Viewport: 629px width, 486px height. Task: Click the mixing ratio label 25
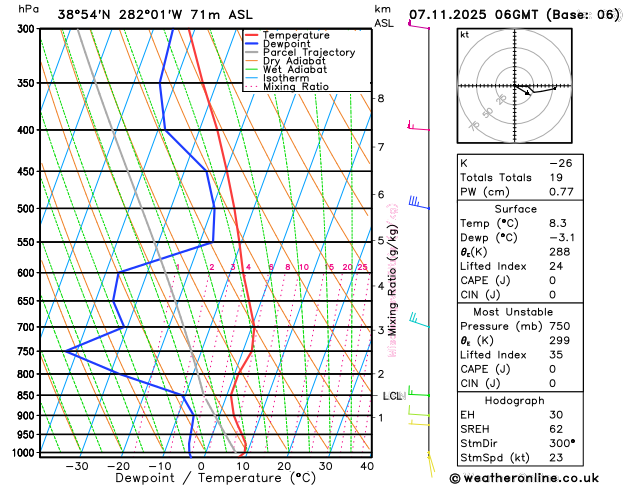click(362, 267)
